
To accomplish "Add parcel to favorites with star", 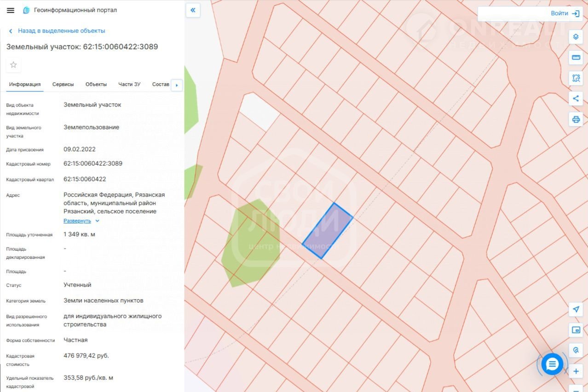I will pos(13,65).
